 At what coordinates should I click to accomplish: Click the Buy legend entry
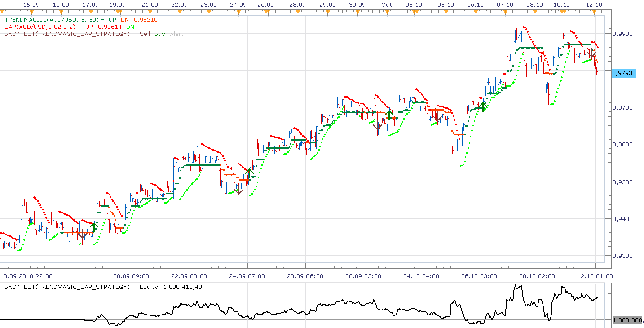point(160,34)
